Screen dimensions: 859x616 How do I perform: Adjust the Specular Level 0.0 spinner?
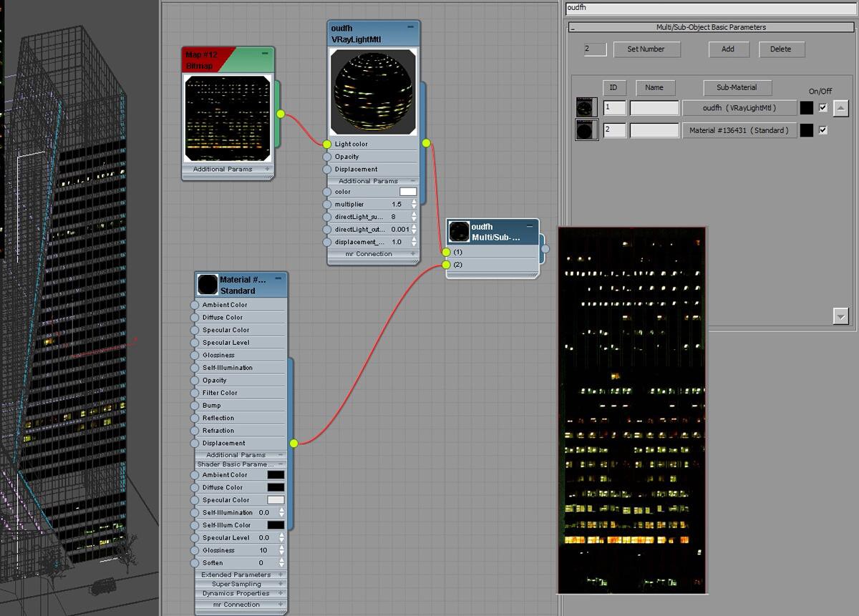tap(282, 538)
